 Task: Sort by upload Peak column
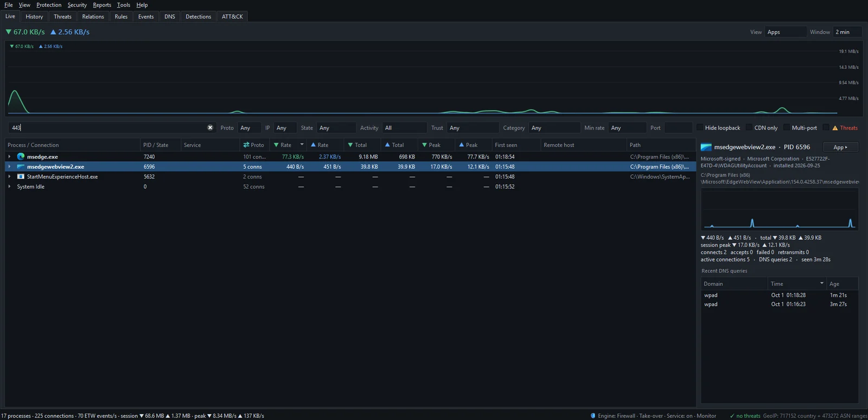click(474, 145)
